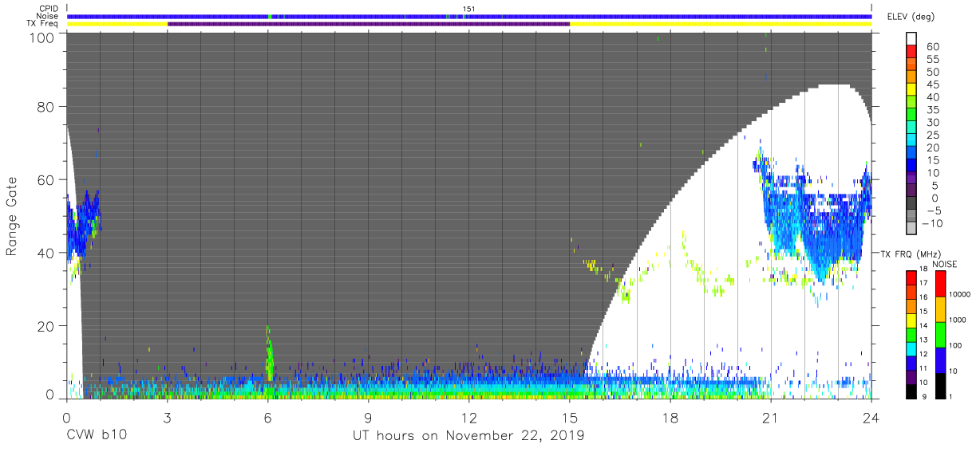Click the 9 tick on TX FRQ scale
The image size is (980, 452).
924,396
